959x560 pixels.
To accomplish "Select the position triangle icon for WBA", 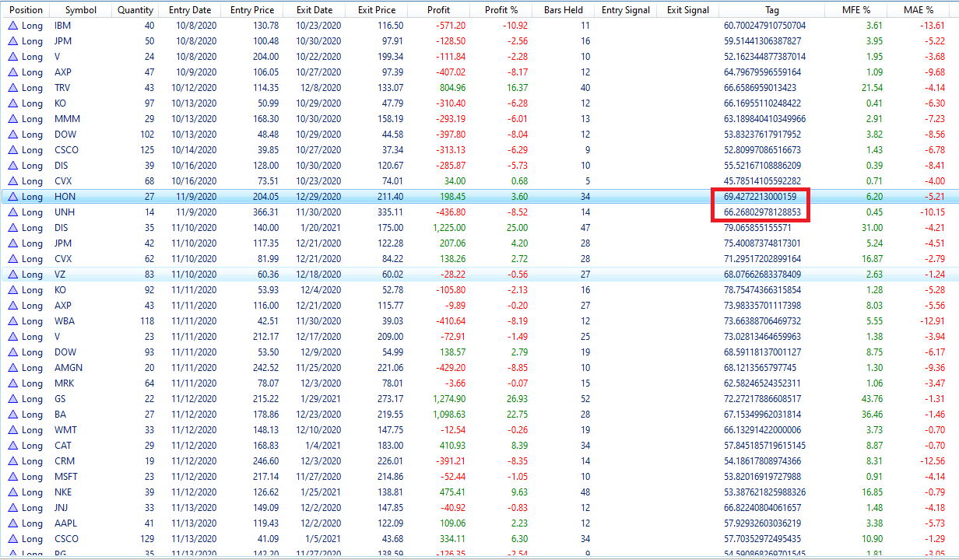I will click(x=12, y=321).
